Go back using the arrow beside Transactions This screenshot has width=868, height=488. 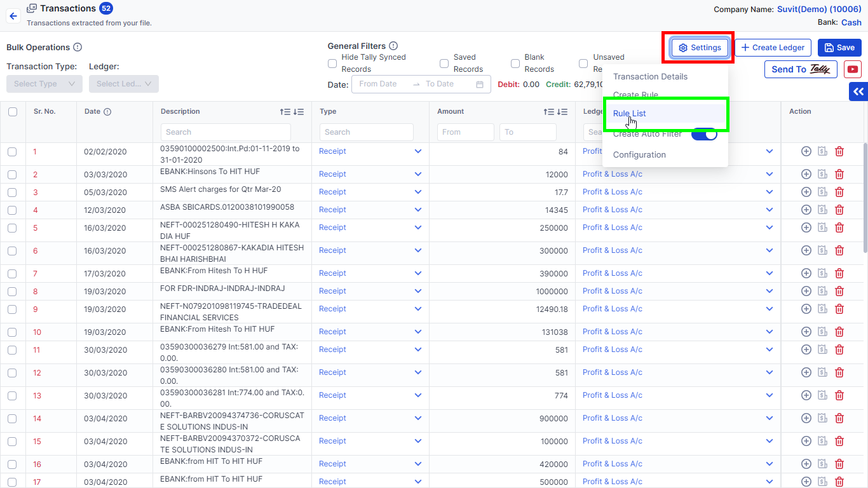pyautogui.click(x=13, y=17)
